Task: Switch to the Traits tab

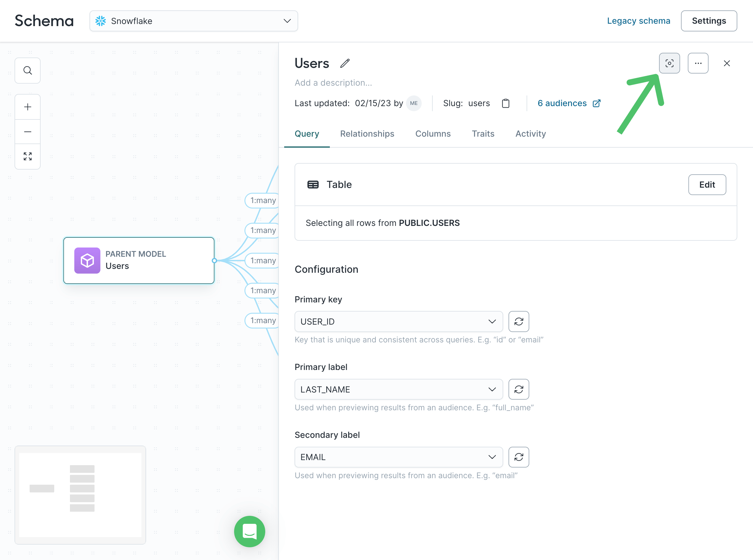Action: click(482, 134)
